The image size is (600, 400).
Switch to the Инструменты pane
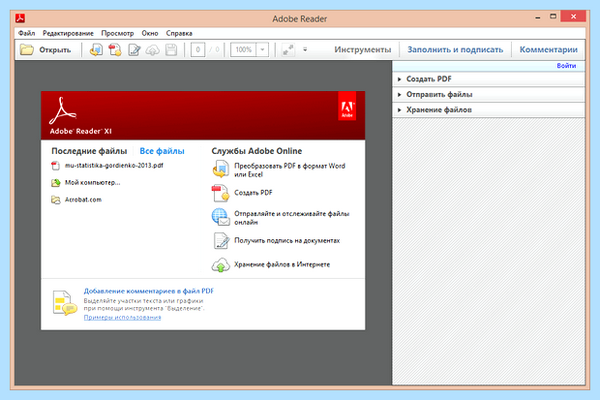point(362,50)
